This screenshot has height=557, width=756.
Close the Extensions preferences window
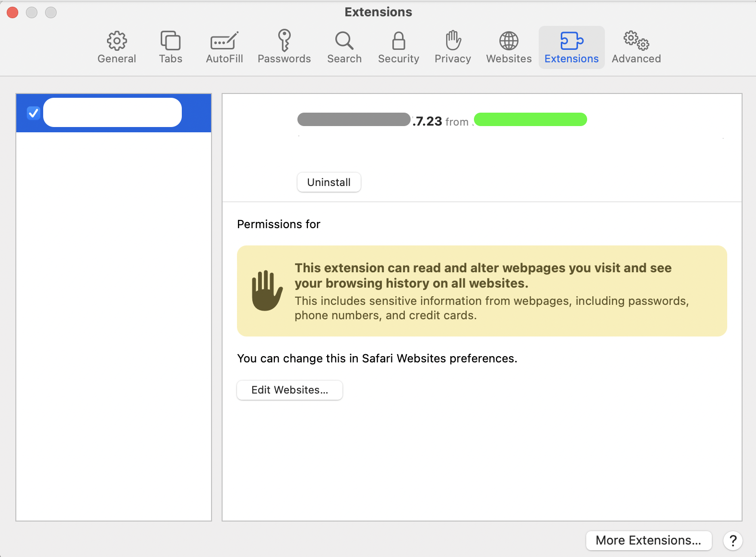coord(12,12)
